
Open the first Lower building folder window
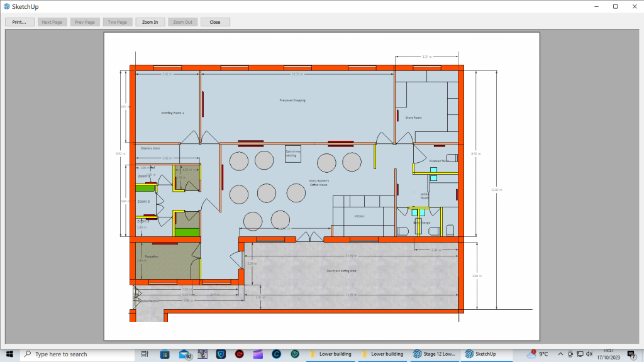tap(332, 354)
